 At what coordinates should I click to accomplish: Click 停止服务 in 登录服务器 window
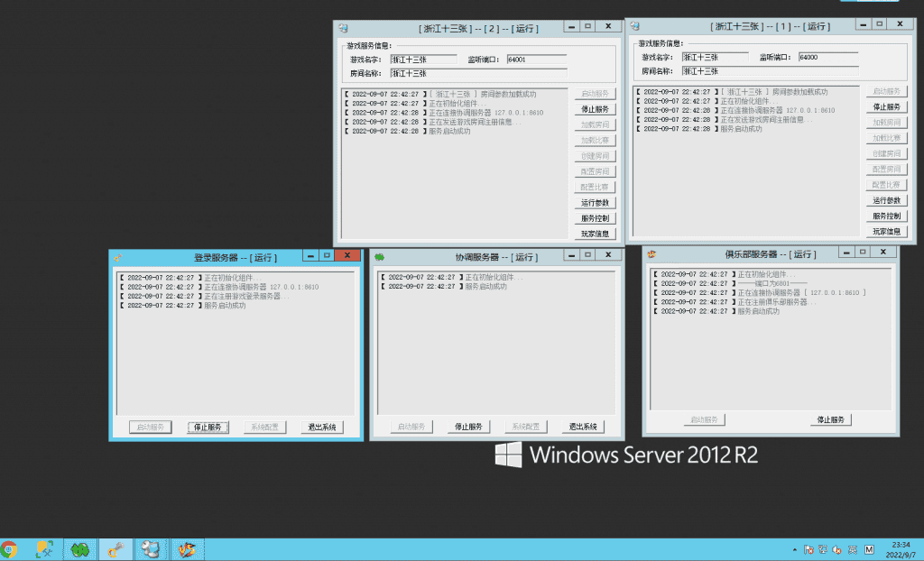coord(208,428)
